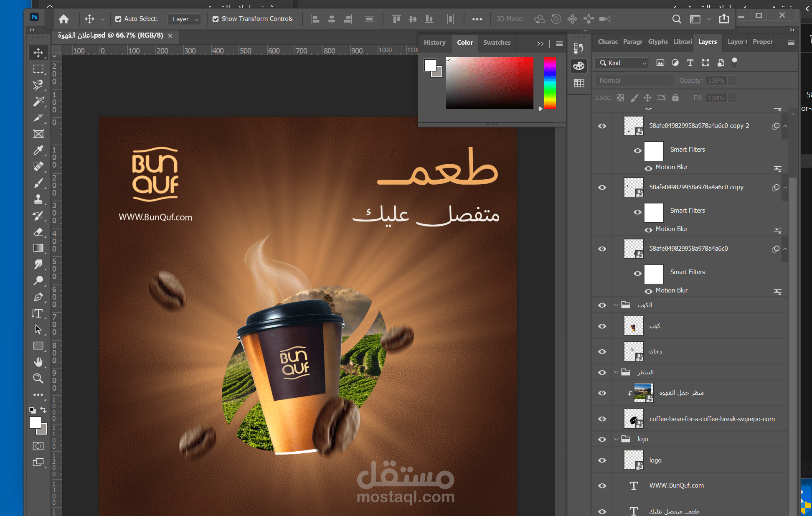This screenshot has height=516, width=812.
Task: Hide the كوب layer
Action: [x=602, y=326]
